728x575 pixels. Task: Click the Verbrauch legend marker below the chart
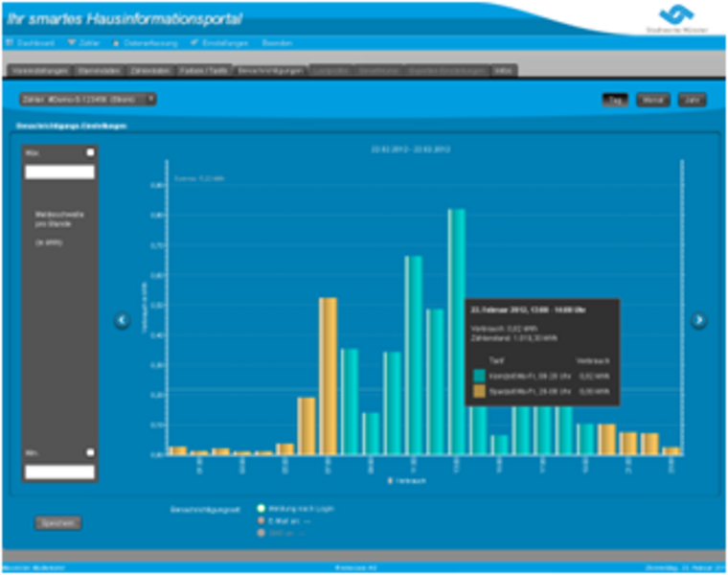[x=390, y=481]
